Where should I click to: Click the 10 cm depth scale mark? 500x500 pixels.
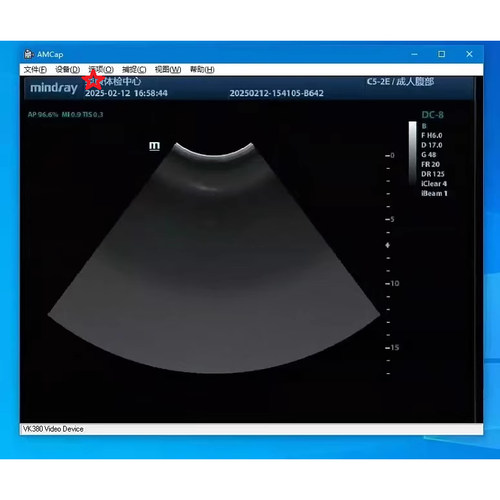[x=392, y=283]
